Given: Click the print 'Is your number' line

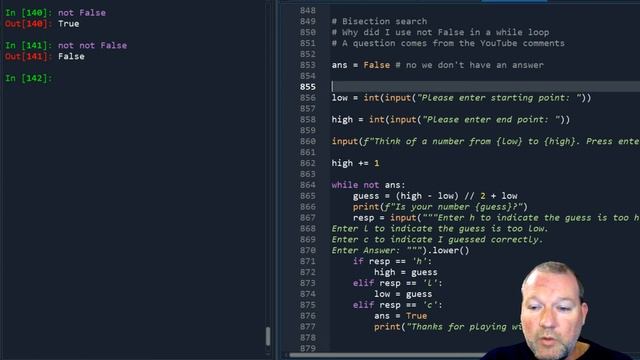Looking at the screenshot, I should [x=440, y=207].
